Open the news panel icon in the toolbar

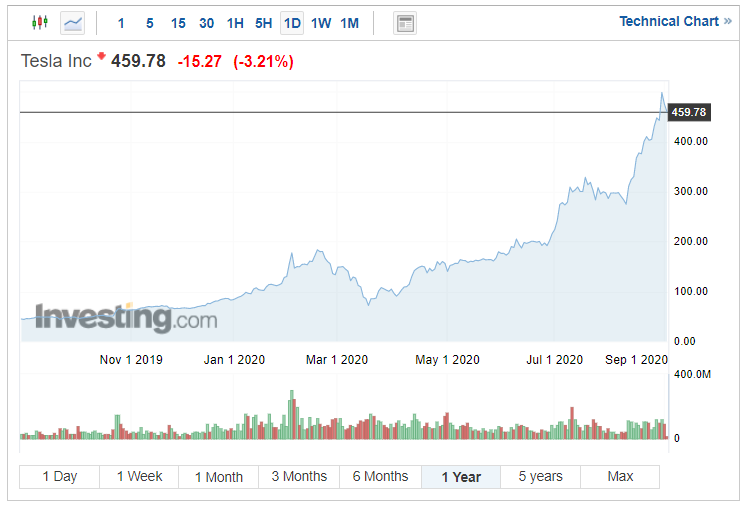pos(405,23)
